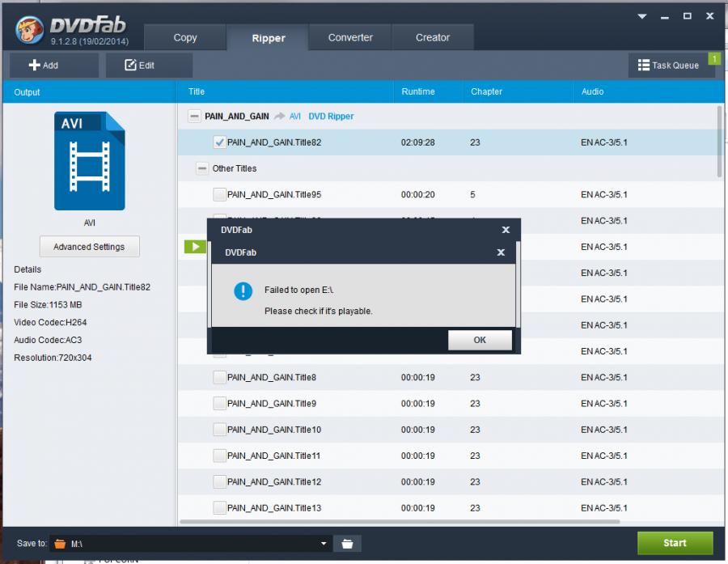Close the inner DVDFab error dialog

[501, 252]
